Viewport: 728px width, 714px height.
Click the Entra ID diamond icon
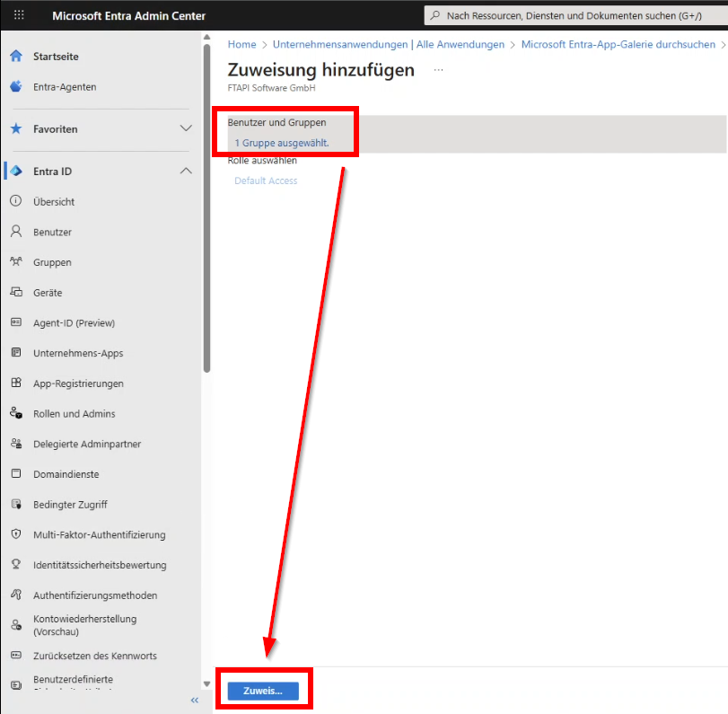click(x=16, y=171)
